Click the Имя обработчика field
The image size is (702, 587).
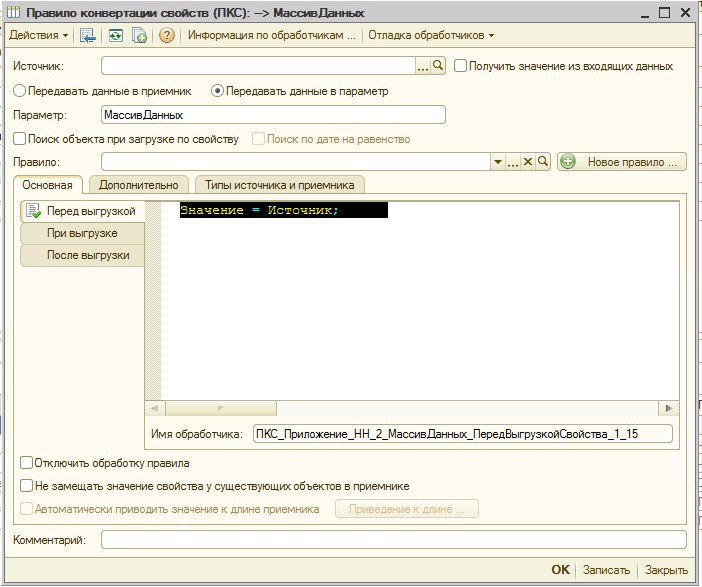462,433
